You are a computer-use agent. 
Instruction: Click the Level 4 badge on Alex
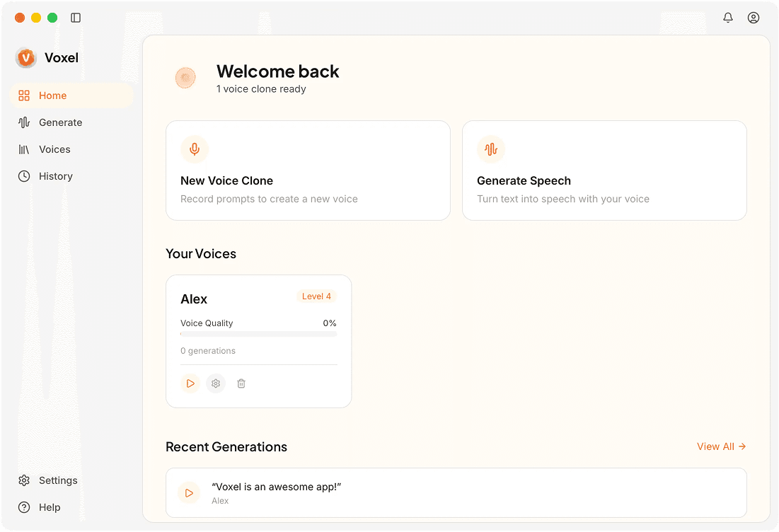pyautogui.click(x=316, y=296)
